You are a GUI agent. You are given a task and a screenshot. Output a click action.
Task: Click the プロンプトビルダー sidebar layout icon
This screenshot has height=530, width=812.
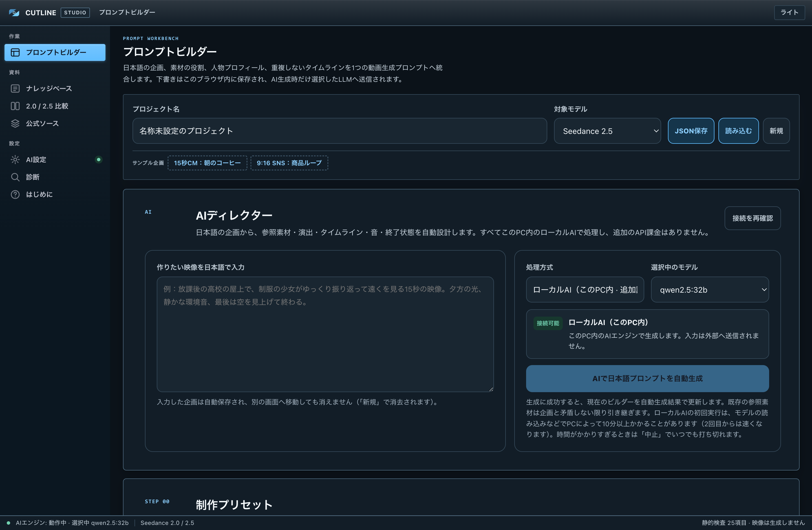15,52
